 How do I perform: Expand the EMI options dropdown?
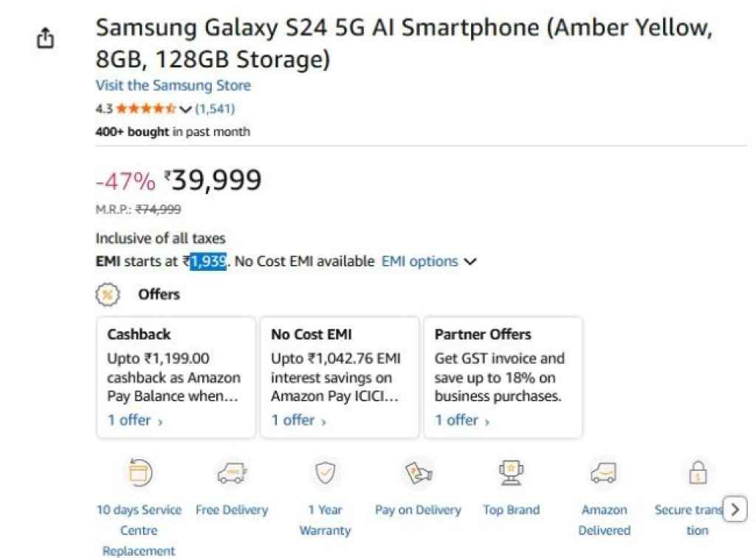[x=470, y=261]
